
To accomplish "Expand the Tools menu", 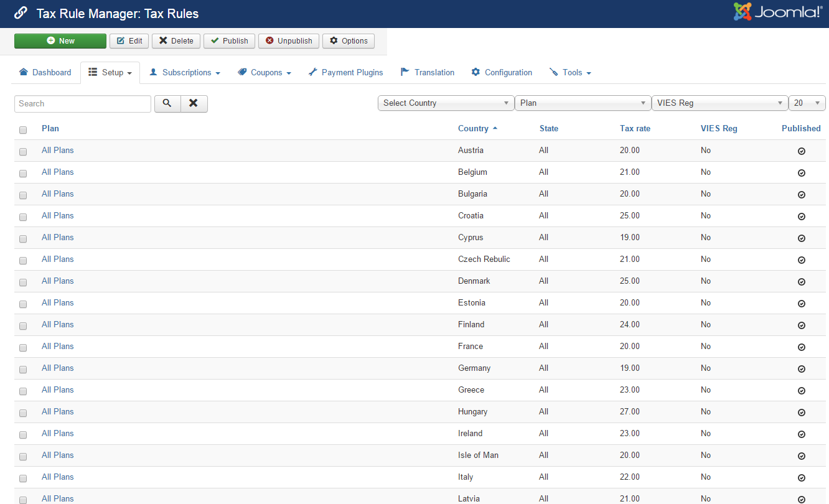I will click(x=570, y=73).
